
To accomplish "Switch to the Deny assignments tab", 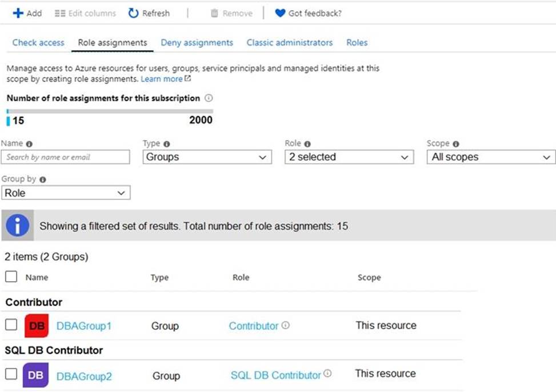I will pos(197,43).
